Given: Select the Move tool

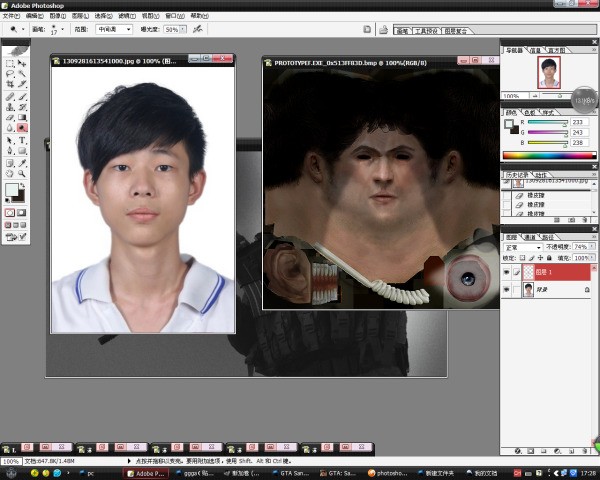Looking at the screenshot, I should point(22,63).
